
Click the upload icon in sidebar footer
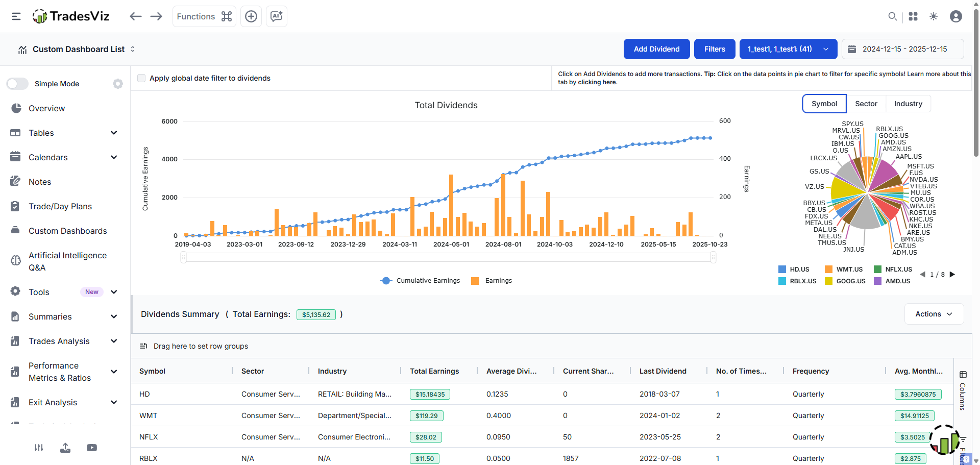click(x=65, y=448)
